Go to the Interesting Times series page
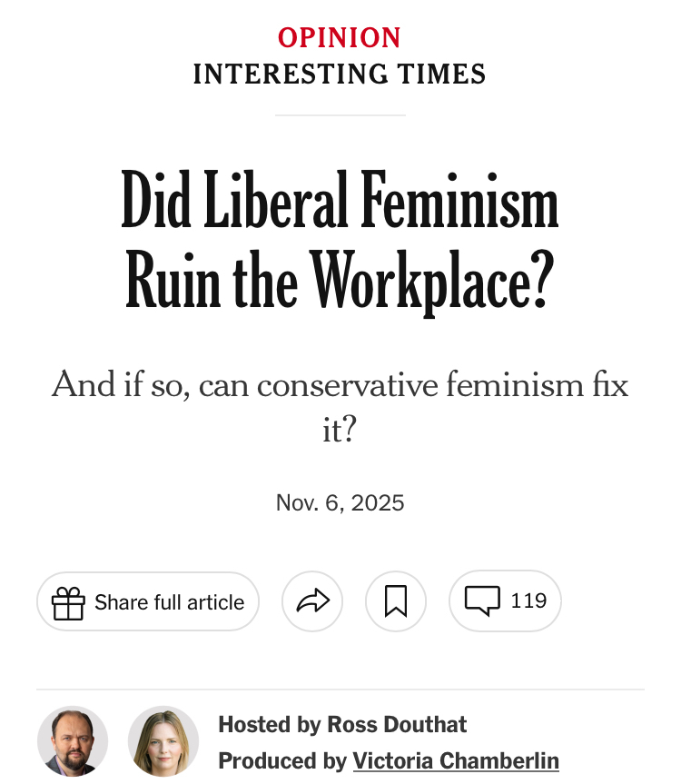Image resolution: width=681 pixels, height=784 pixels. pos(340,74)
